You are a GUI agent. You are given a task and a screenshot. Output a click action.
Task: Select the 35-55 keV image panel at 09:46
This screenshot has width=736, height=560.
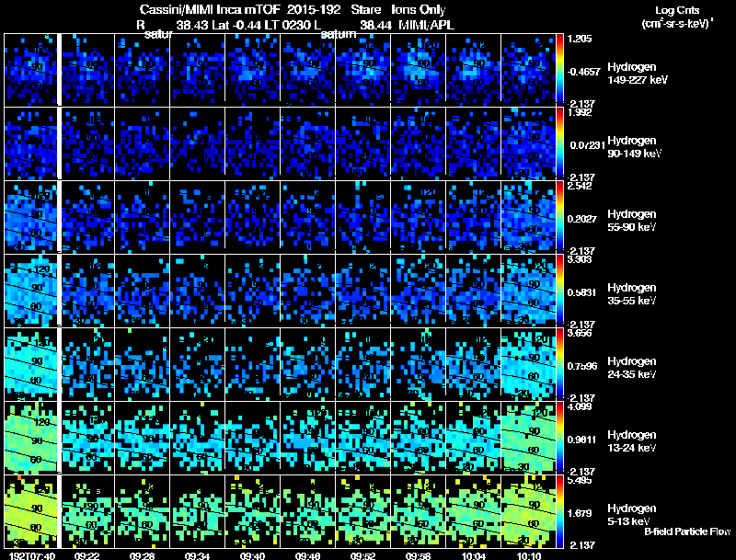coord(308,291)
